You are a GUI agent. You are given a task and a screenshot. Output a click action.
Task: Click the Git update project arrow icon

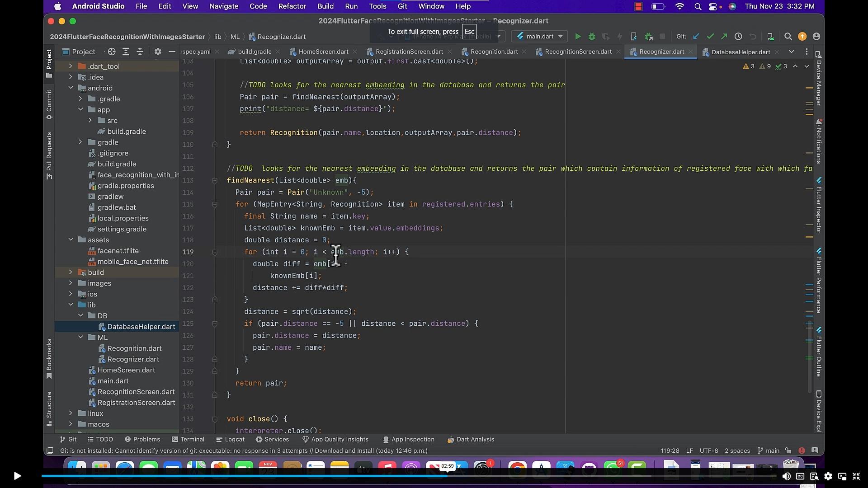click(x=696, y=37)
